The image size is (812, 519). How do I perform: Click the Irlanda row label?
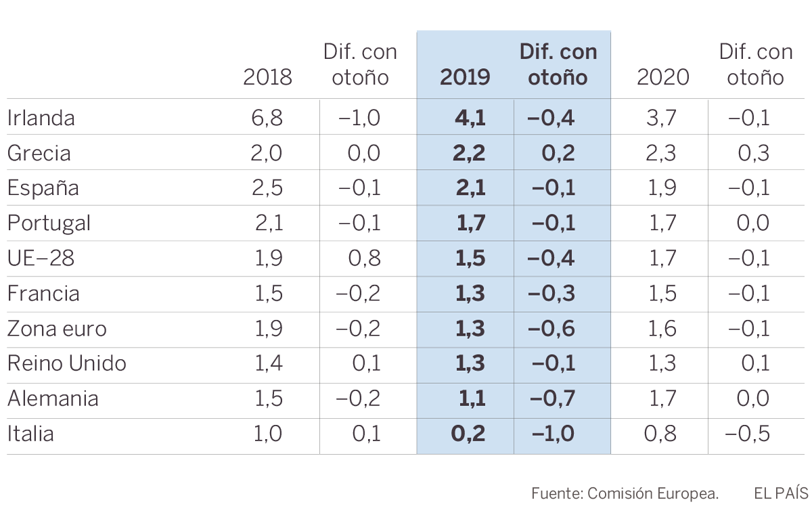click(41, 118)
